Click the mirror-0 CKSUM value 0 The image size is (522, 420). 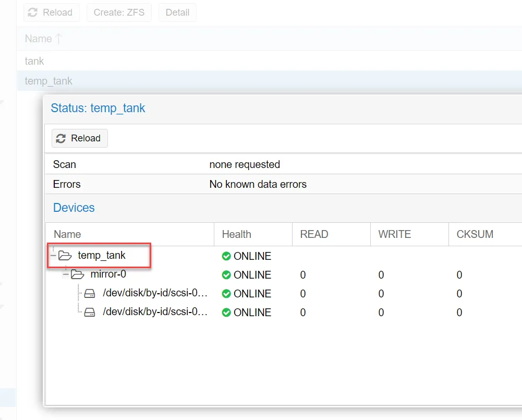(x=459, y=275)
